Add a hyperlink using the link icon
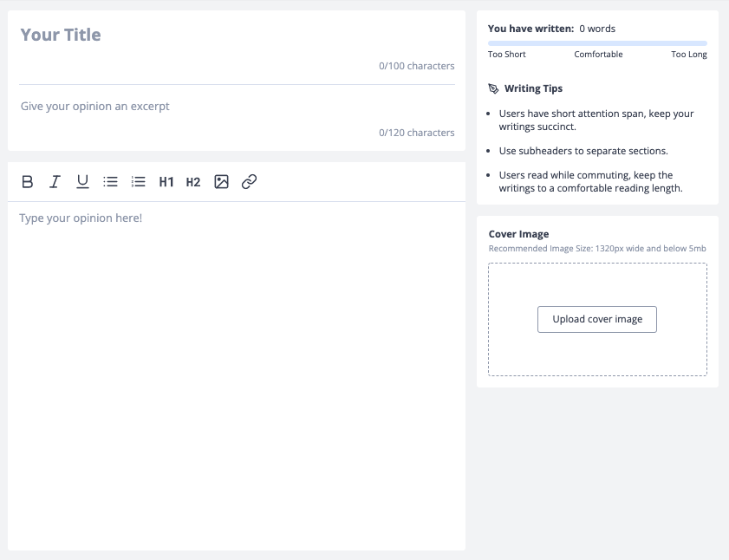The width and height of the screenshot is (729, 560). coord(249,181)
